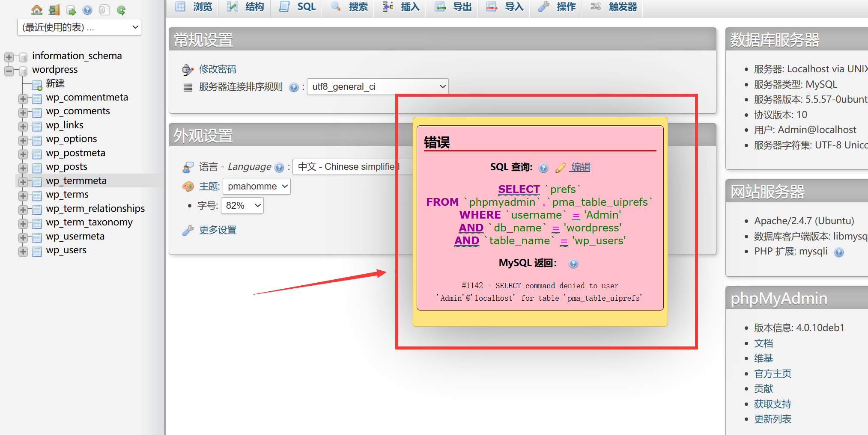Click the log out door icon
Viewport: 868px width, 435px height.
tap(54, 9)
